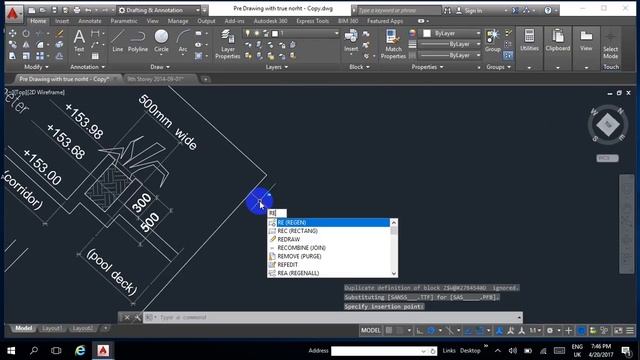Switch to the Layout1 tab
Screen dimensions: 640x360
[51, 328]
